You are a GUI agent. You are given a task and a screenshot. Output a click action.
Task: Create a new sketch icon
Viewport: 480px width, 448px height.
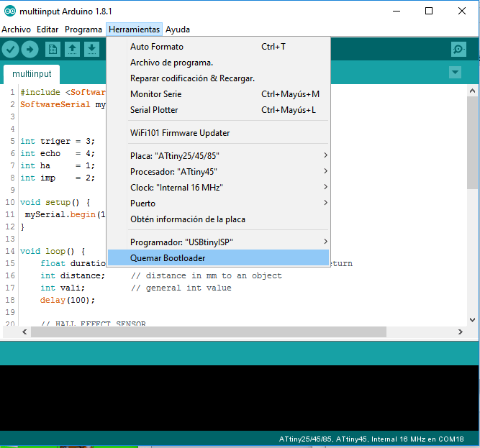(x=53, y=49)
